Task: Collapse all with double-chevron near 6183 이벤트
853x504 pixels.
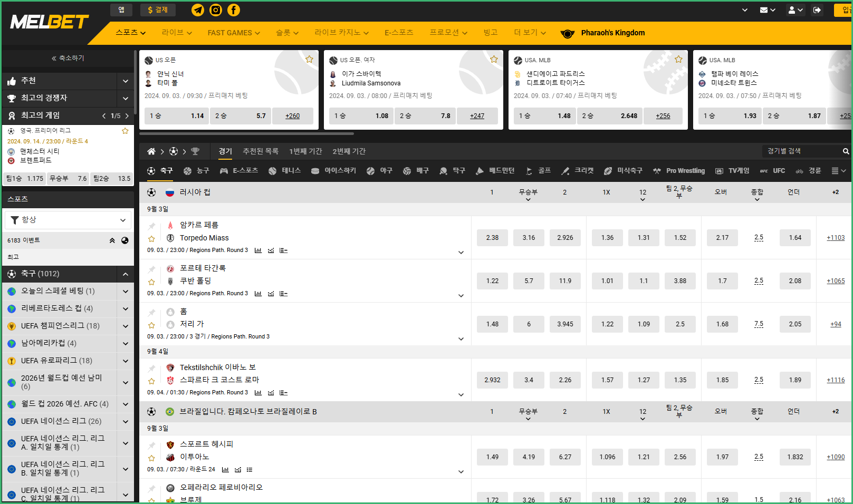Action: (x=112, y=240)
